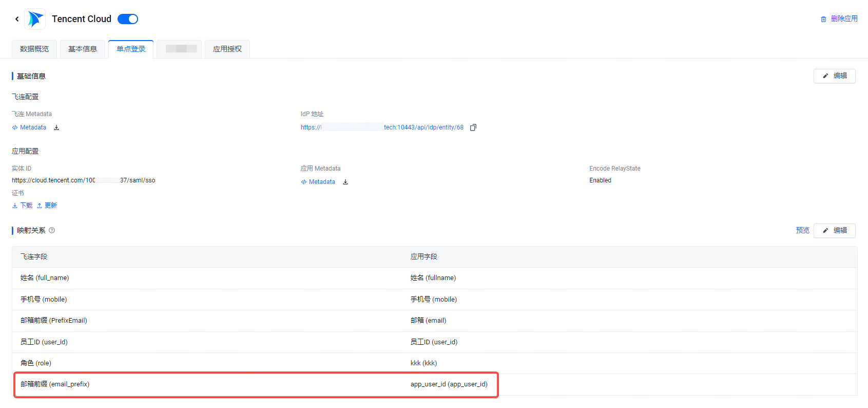Click 下载 to download the certificate

(23, 206)
